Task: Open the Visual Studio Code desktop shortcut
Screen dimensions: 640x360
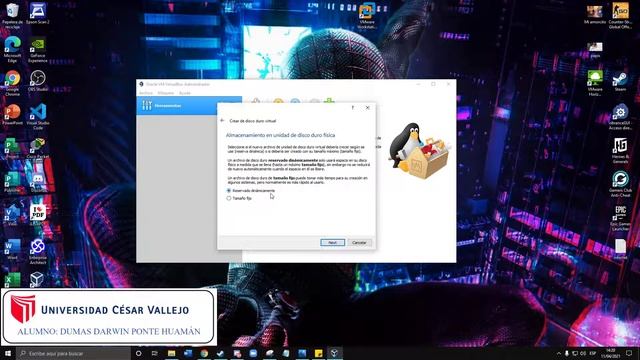Action: 38,117
